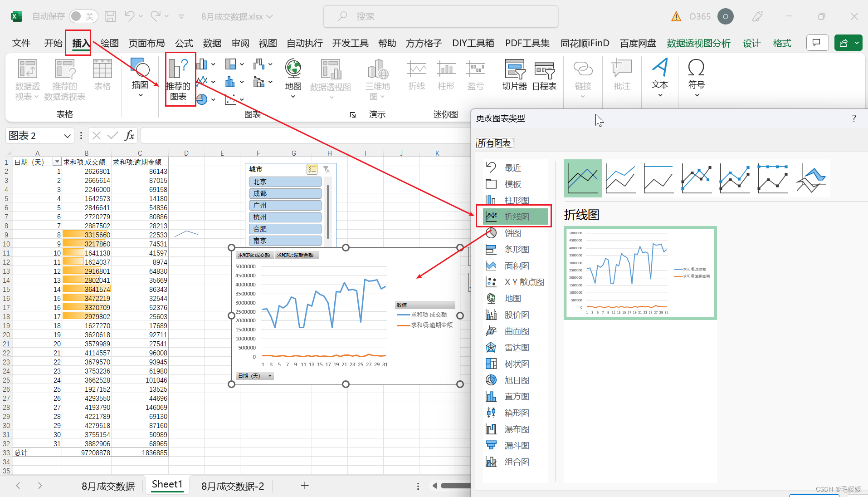
Task: Choose 柱形图 in the chart type list
Action: click(516, 200)
